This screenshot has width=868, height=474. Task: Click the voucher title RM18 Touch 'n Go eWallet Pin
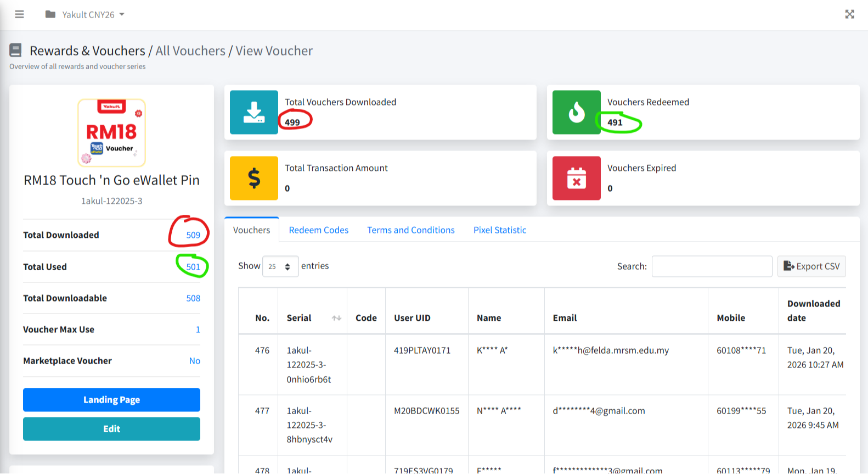coord(111,180)
